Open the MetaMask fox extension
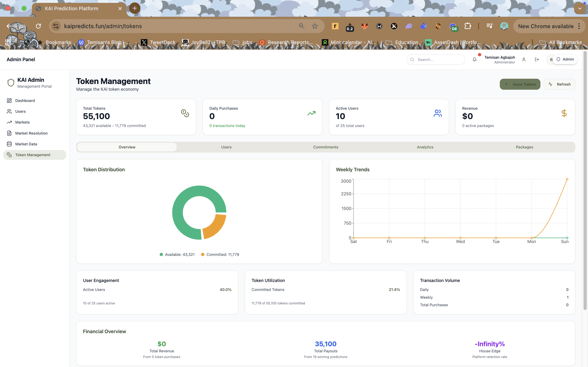Image resolution: width=588 pixels, height=367 pixels. pos(364,26)
